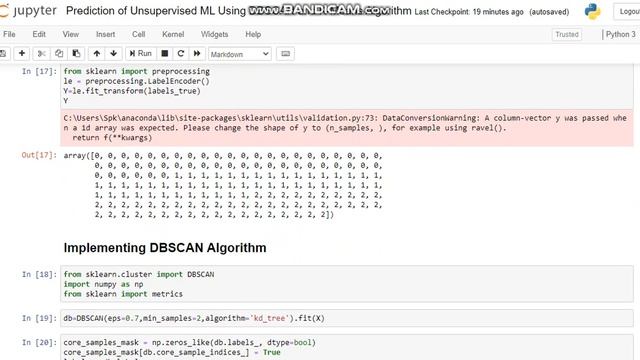
Task: Open the command palette keyboard icon
Action: [285, 53]
